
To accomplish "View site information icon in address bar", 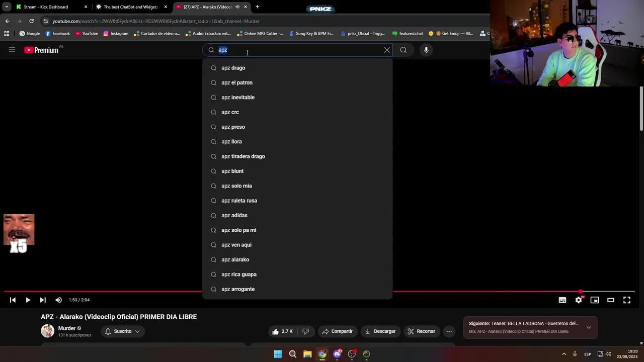I will click(x=46, y=21).
